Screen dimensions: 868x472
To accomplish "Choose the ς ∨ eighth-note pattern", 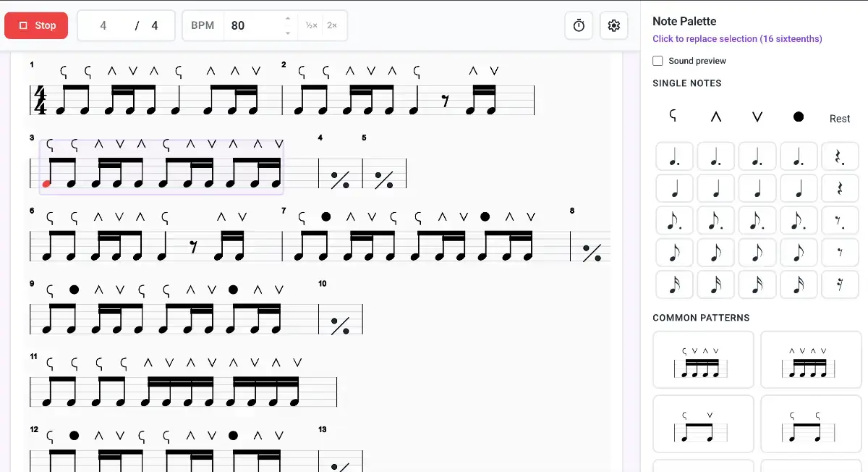I will (703, 423).
